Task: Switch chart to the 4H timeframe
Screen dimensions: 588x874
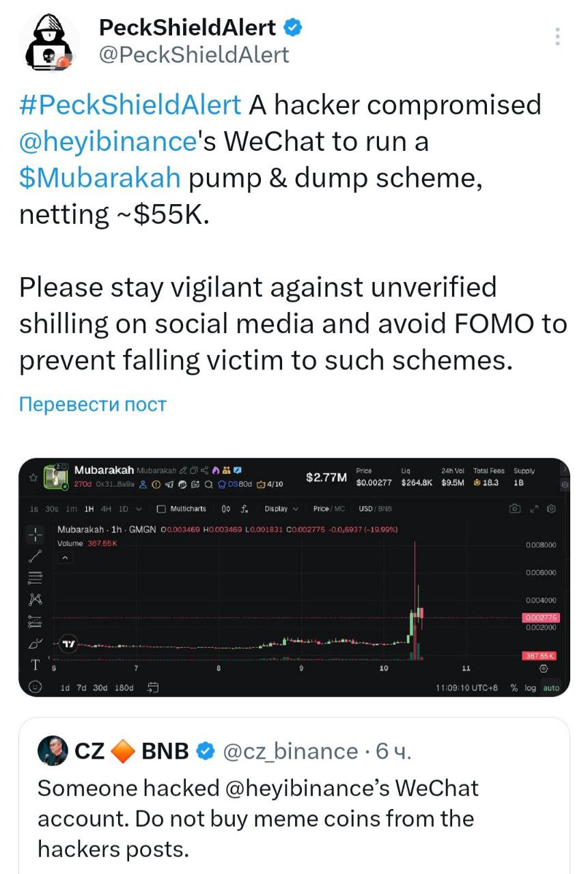Action: 106,509
